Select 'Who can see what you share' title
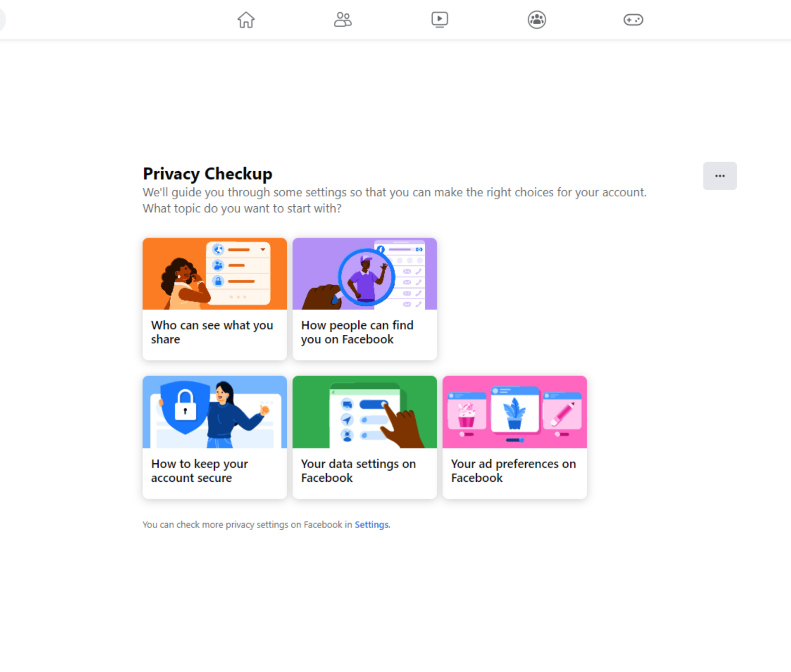 pyautogui.click(x=212, y=332)
